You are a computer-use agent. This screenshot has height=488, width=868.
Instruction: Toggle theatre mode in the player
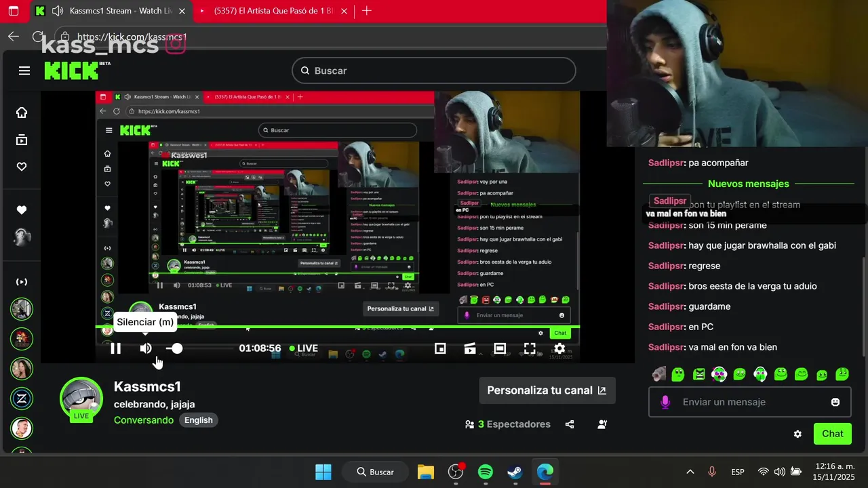tap(500, 348)
